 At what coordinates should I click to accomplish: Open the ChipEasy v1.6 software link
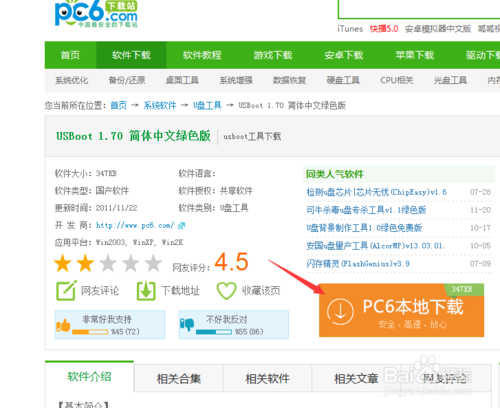coord(376,192)
